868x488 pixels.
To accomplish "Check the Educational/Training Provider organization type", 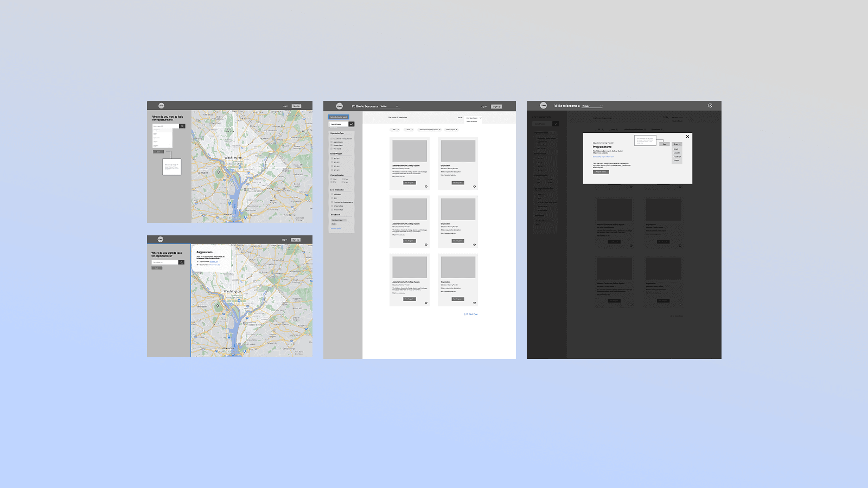I will (331, 138).
